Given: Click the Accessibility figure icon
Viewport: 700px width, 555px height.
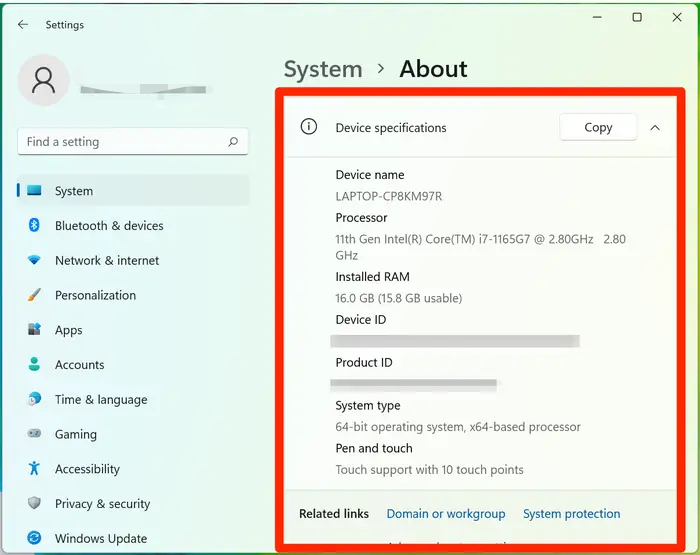Looking at the screenshot, I should 34,468.
